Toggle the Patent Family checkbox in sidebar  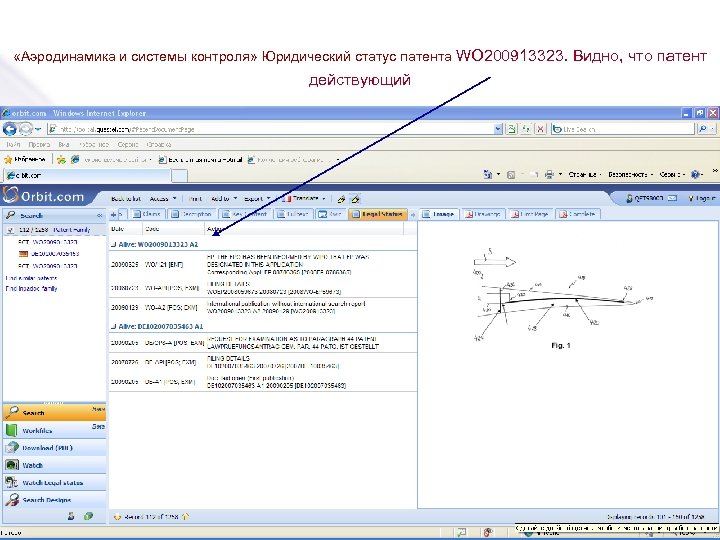pyautogui.click(x=11, y=230)
